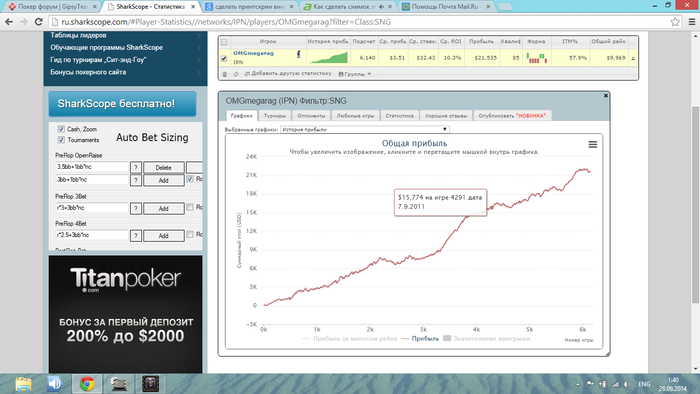Open Любимые игры tab

click(355, 116)
